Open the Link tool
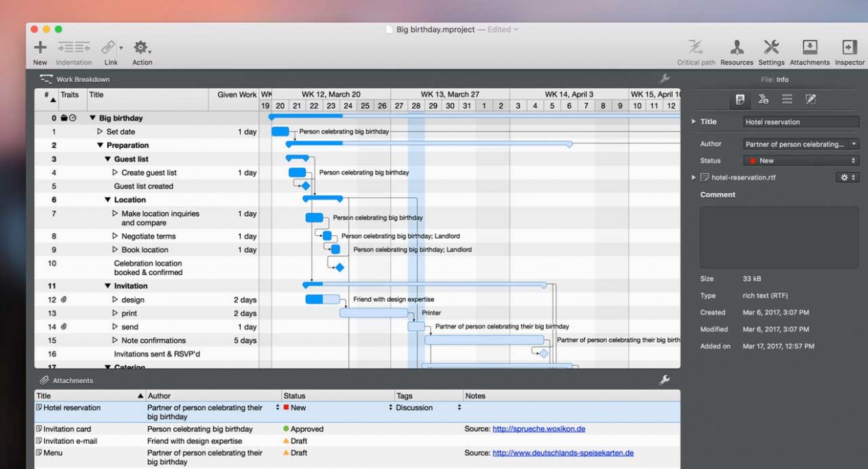Screen dimensions: 868x469 coord(109,47)
